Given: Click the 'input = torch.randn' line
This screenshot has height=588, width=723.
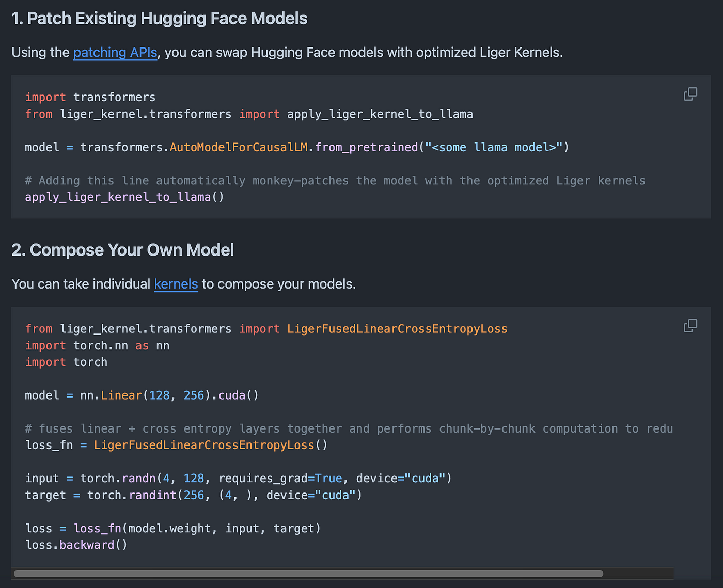Looking at the screenshot, I should [x=239, y=479].
